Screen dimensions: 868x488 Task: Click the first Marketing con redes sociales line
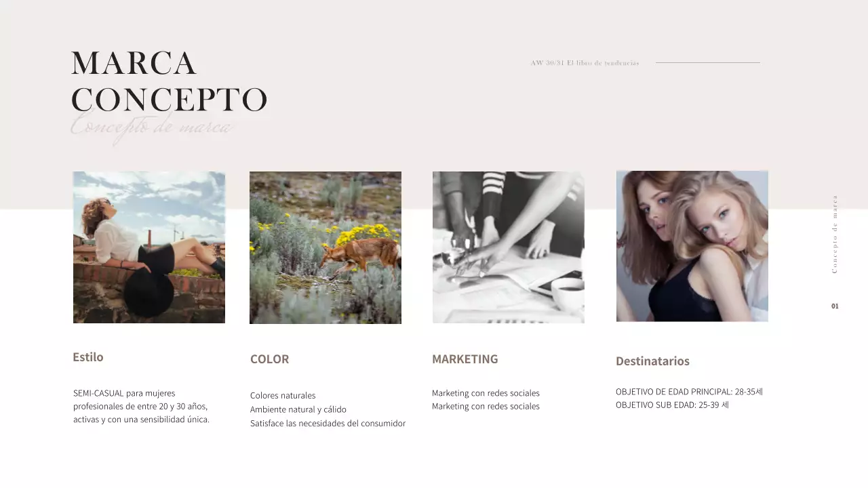486,393
